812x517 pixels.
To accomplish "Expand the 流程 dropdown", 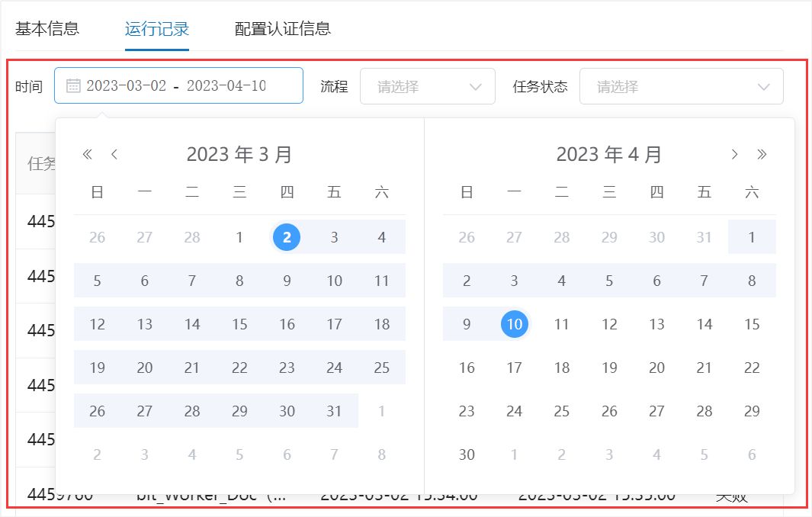I will coord(427,86).
